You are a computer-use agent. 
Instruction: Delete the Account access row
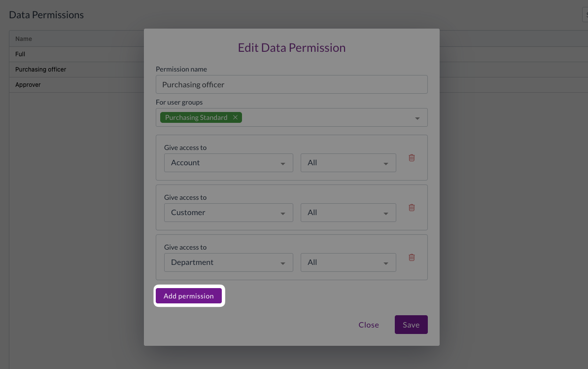point(412,158)
